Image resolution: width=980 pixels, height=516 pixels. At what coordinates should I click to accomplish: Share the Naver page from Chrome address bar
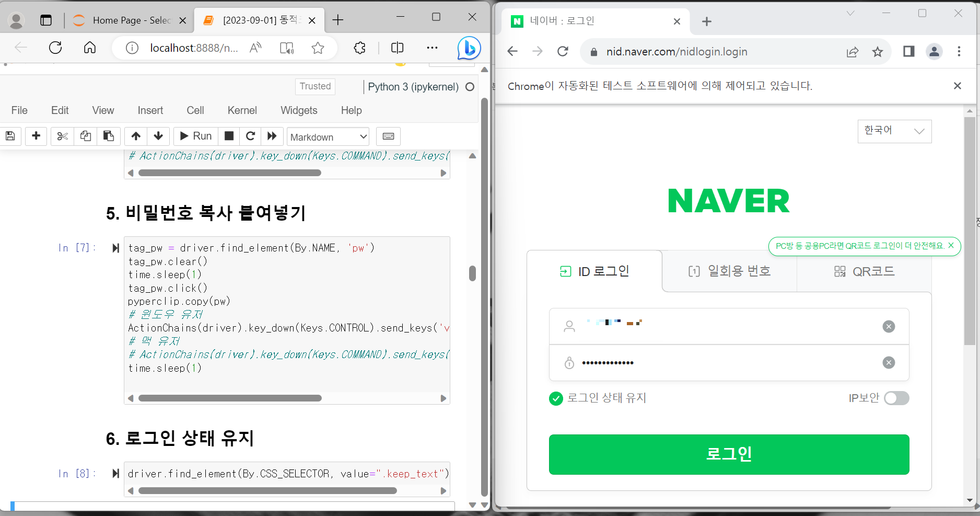point(853,51)
